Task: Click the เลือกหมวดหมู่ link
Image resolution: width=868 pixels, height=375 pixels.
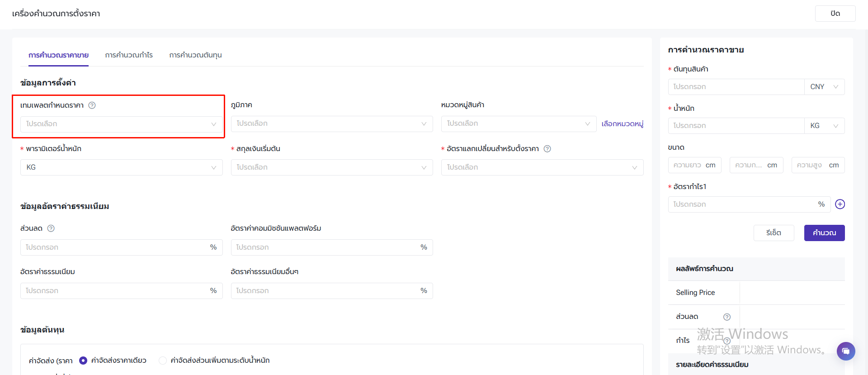Action: coord(622,124)
